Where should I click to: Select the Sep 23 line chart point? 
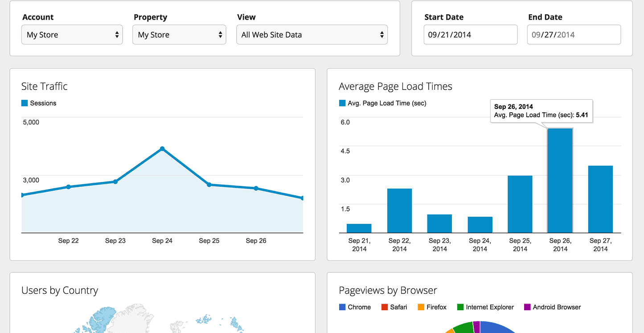(x=115, y=181)
